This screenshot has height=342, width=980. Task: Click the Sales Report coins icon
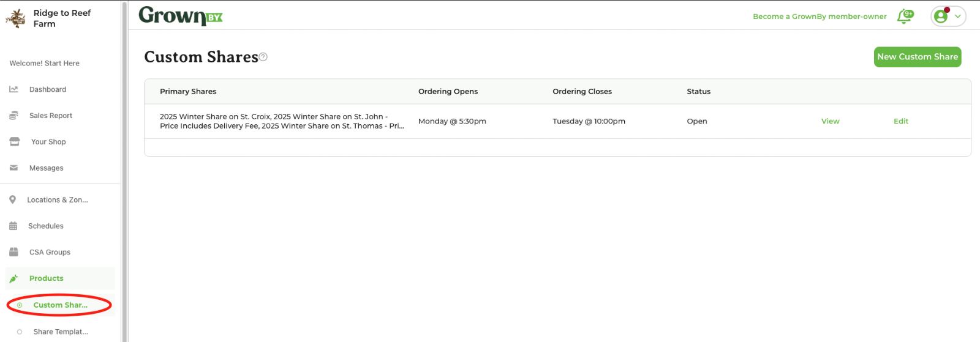click(x=13, y=116)
